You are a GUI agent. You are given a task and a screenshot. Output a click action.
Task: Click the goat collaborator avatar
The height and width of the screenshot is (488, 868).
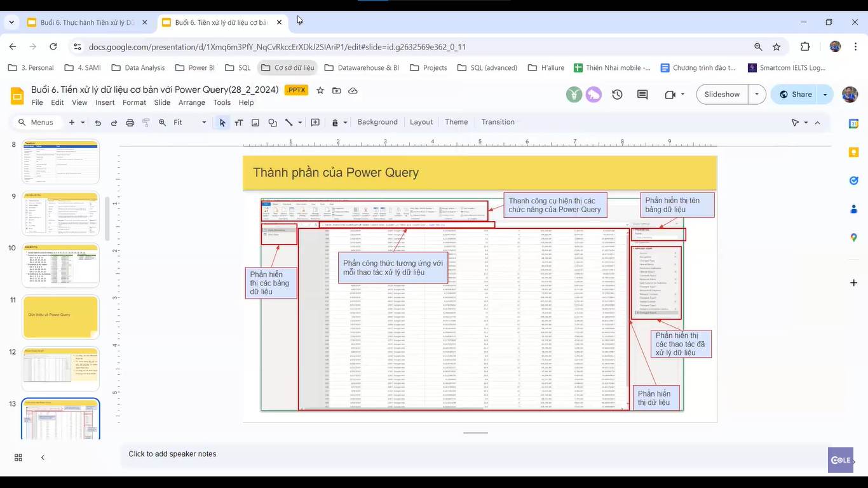point(574,95)
